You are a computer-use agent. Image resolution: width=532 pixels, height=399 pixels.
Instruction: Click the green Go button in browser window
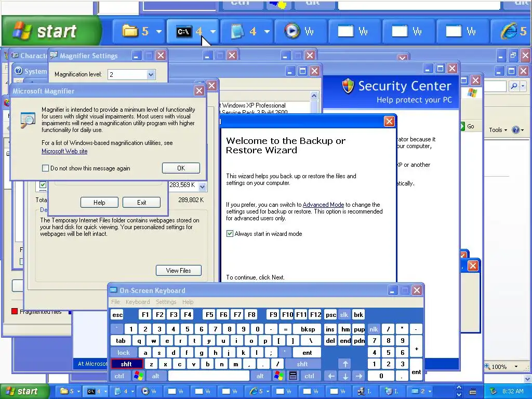tap(468, 126)
